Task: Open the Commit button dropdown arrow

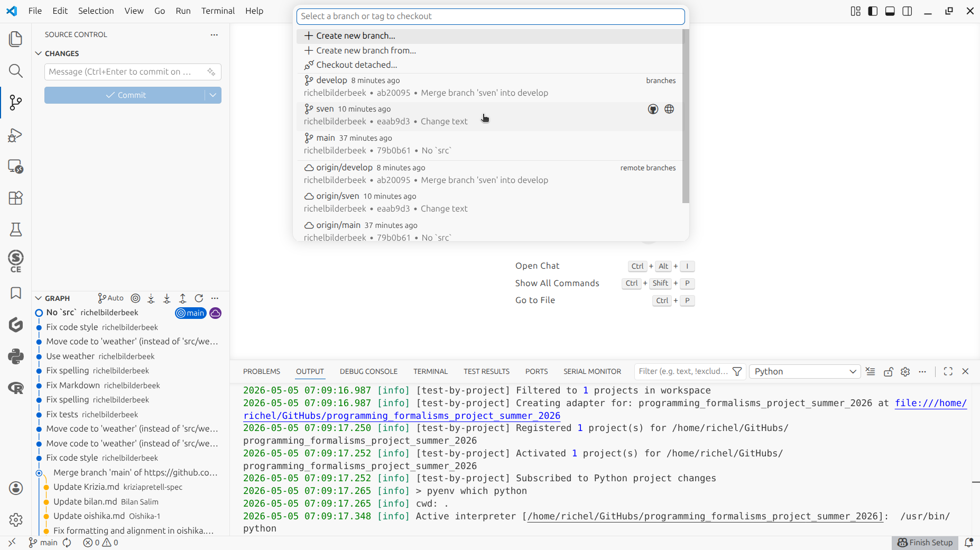Action: click(x=213, y=95)
